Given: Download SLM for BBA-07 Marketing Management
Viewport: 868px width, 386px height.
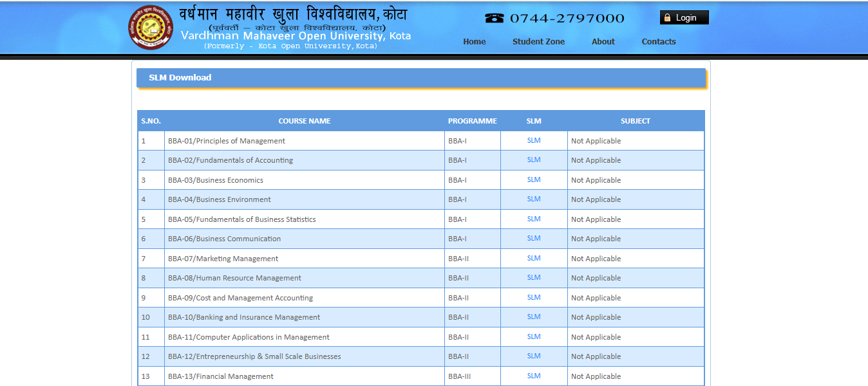Looking at the screenshot, I should [x=533, y=258].
